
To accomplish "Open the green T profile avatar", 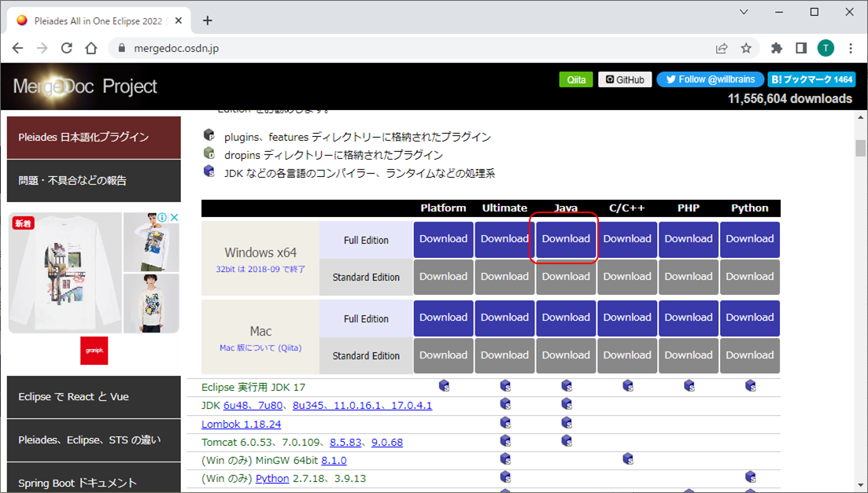I will coord(826,48).
